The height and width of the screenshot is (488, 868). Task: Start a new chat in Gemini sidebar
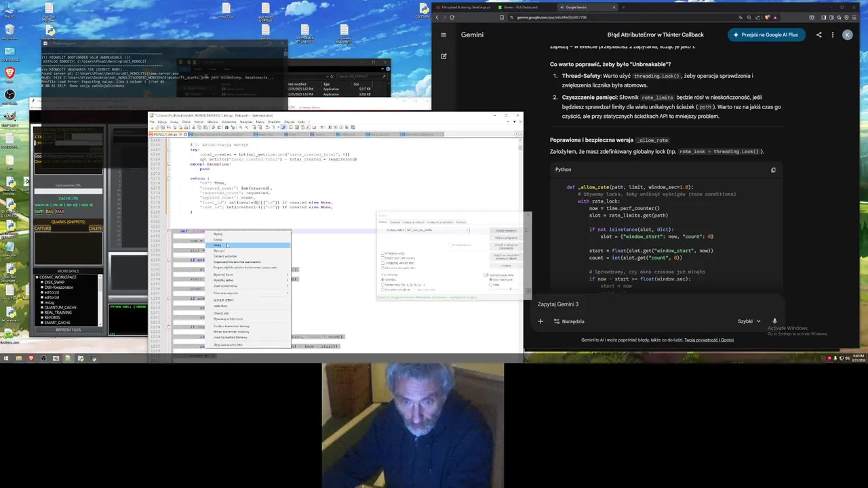point(443,56)
